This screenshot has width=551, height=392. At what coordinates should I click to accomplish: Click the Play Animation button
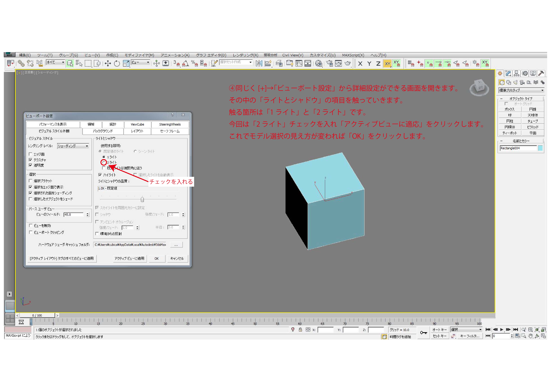(501, 329)
